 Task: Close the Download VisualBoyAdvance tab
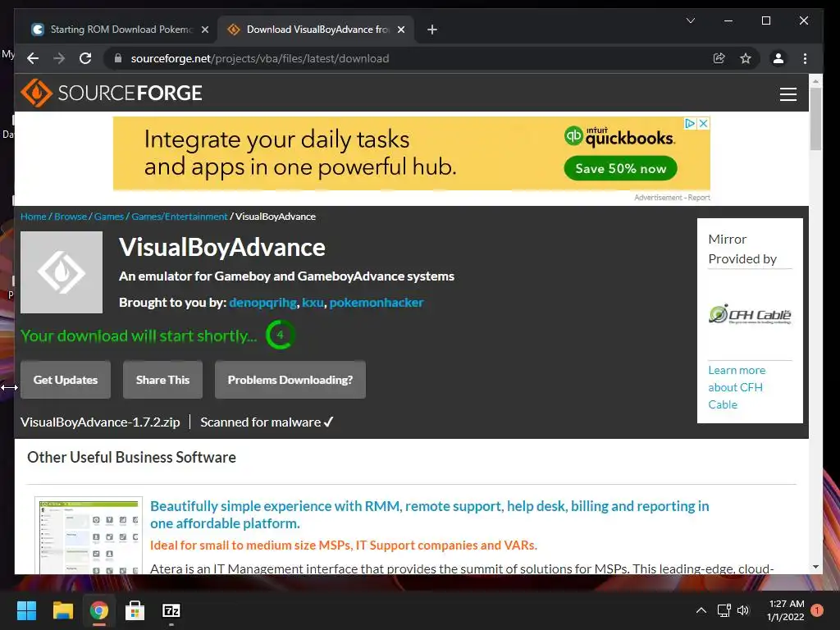pos(400,30)
